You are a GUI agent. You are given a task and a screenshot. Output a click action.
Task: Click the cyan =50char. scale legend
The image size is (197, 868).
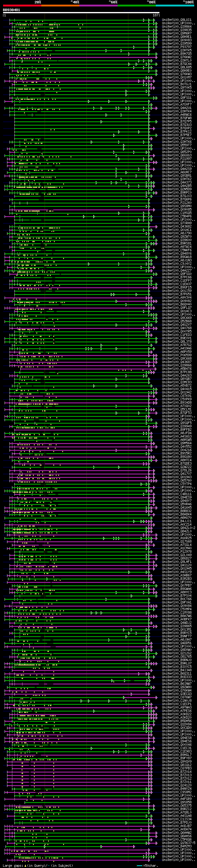pos(147,866)
